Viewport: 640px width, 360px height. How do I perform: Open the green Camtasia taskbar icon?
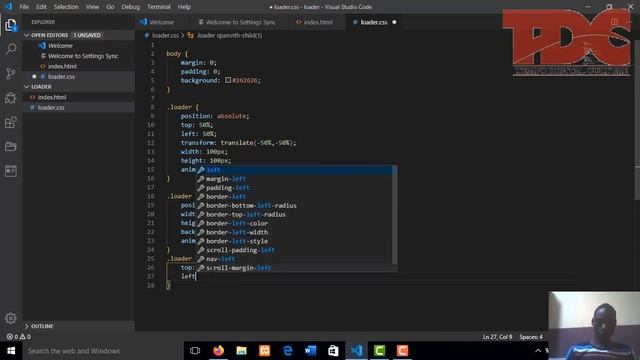379,351
